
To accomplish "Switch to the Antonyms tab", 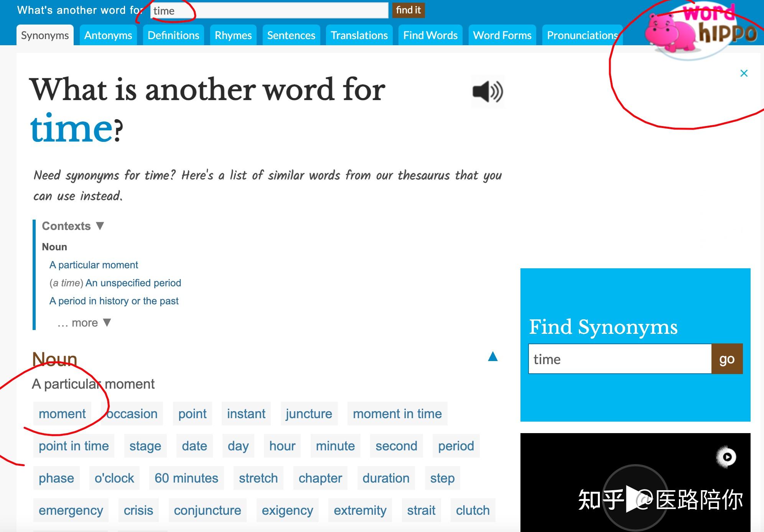I will 108,35.
